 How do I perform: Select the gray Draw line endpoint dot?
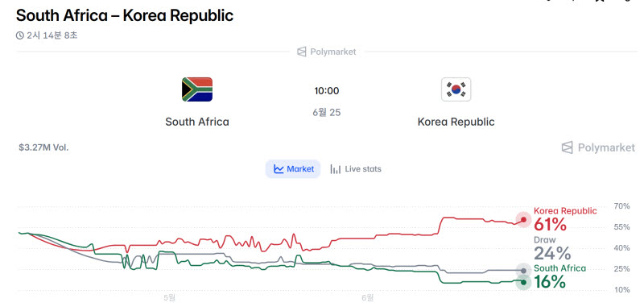coord(523,271)
